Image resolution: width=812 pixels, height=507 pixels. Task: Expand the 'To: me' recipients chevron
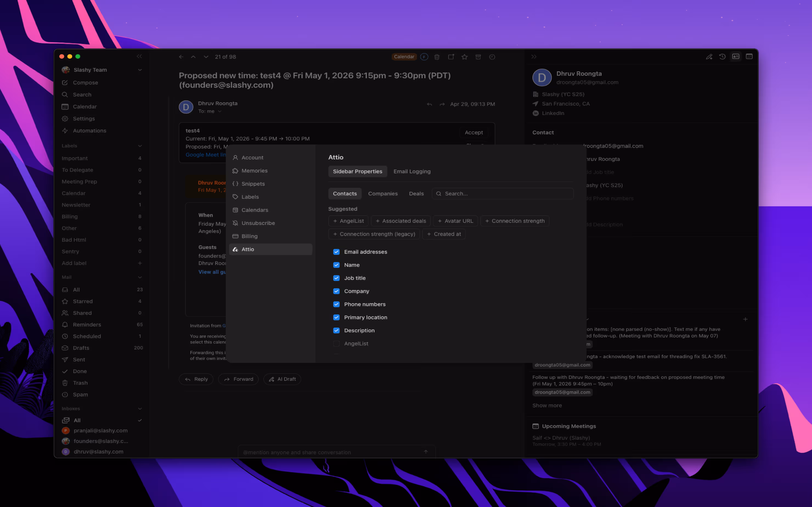(x=219, y=111)
